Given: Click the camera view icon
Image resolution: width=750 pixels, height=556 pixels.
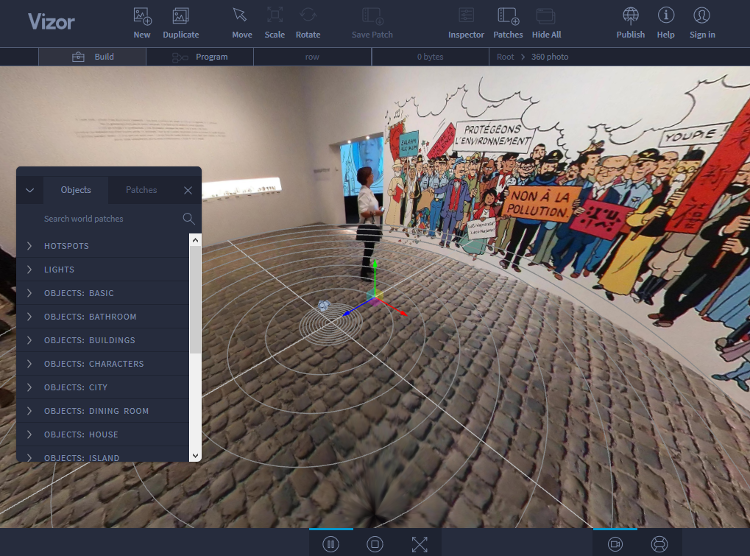Looking at the screenshot, I should click(615, 544).
